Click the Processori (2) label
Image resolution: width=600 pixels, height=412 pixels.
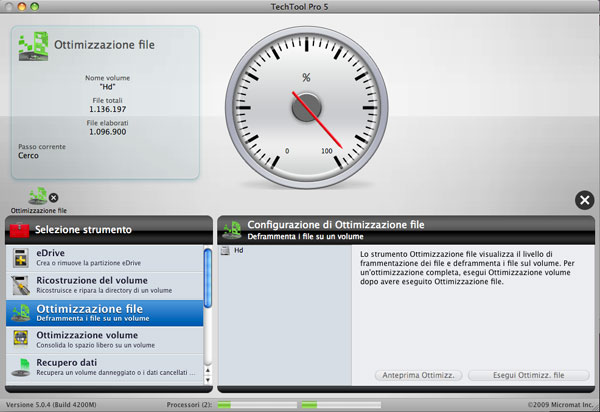pyautogui.click(x=189, y=405)
